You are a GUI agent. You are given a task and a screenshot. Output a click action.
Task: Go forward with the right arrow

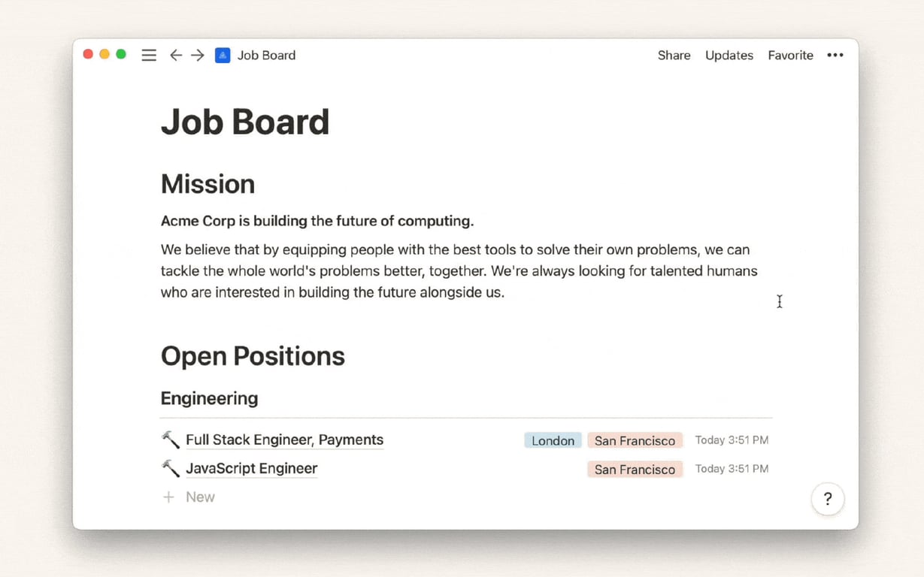point(198,55)
